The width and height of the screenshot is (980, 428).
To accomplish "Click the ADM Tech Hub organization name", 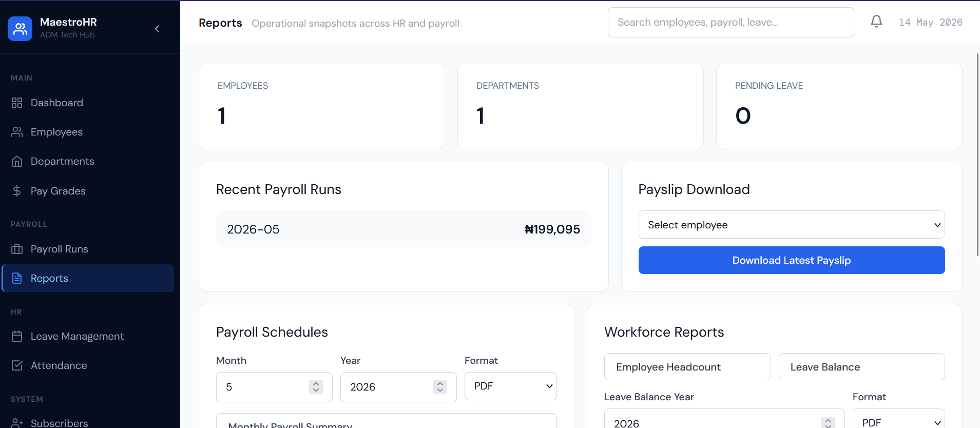I will tap(67, 35).
